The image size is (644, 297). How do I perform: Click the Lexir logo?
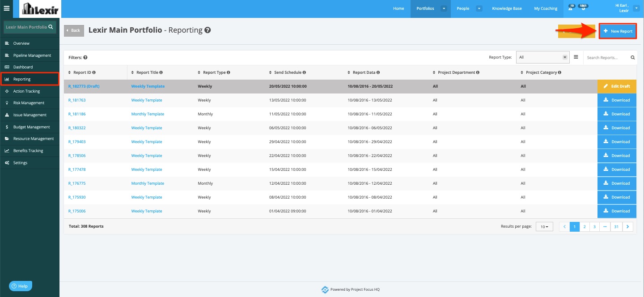40,8
